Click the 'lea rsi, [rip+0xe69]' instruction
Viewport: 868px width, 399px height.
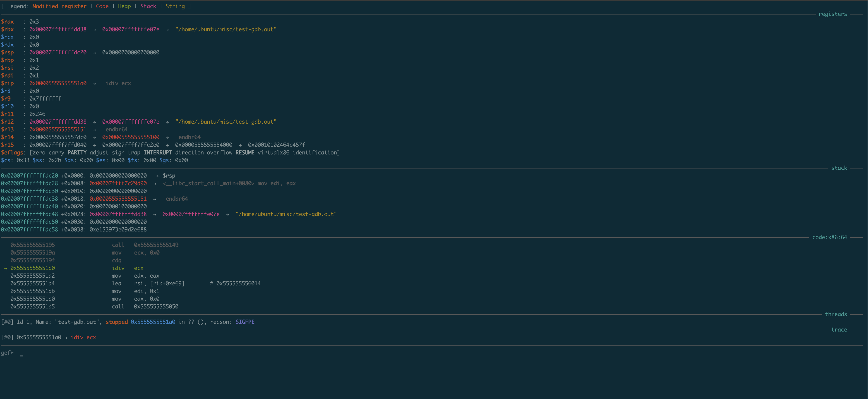148,284
